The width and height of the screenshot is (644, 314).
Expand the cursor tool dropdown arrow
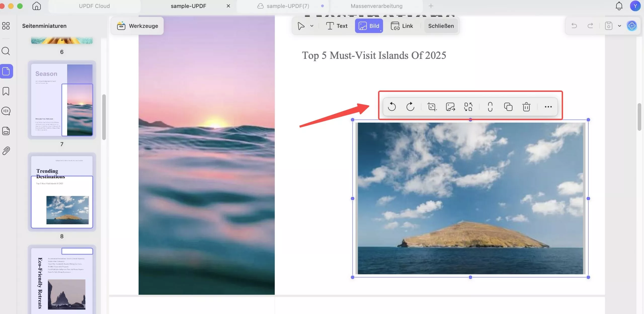point(312,26)
